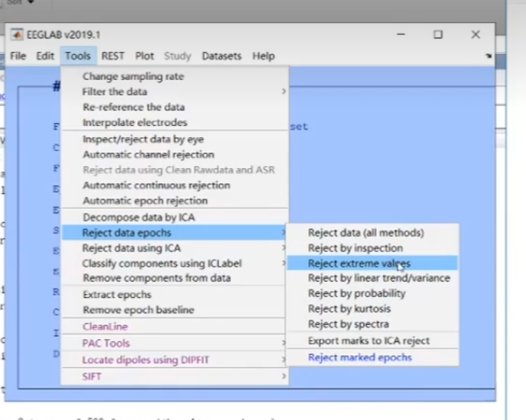526x420 pixels.
Task: Choose Reject by probability
Action: click(356, 293)
